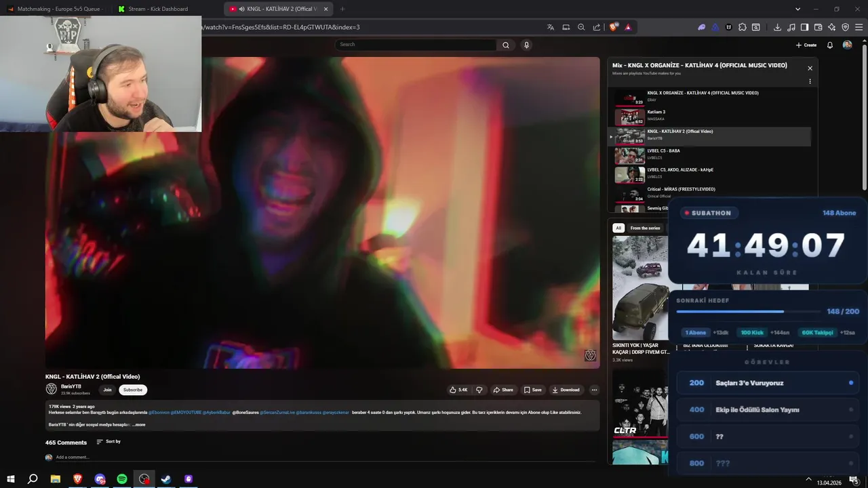Open the Mix playlist three-dot menu
The width and height of the screenshot is (868, 488).
point(810,81)
